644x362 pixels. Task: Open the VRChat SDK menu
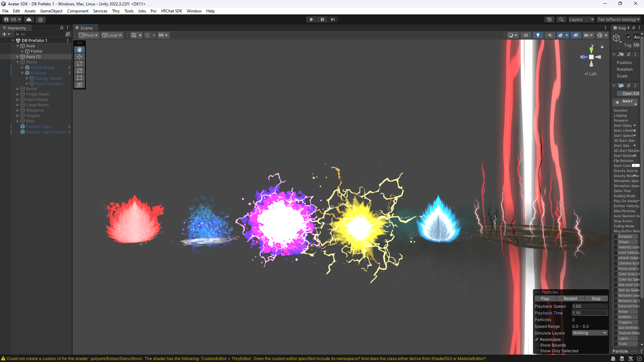point(171,11)
